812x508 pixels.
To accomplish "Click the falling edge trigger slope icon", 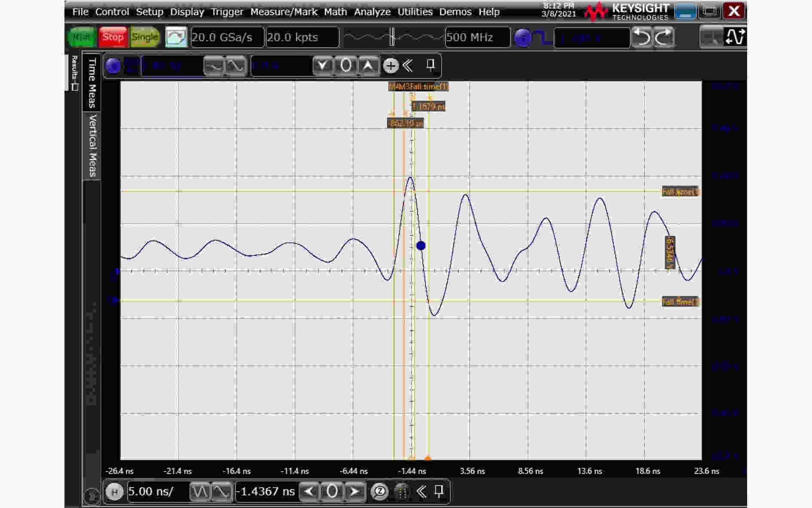I will pos(543,38).
